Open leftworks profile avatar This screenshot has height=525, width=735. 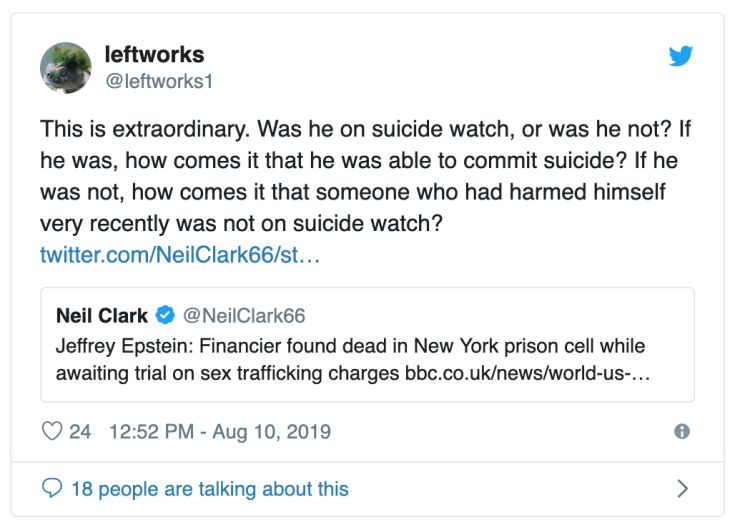(x=66, y=68)
